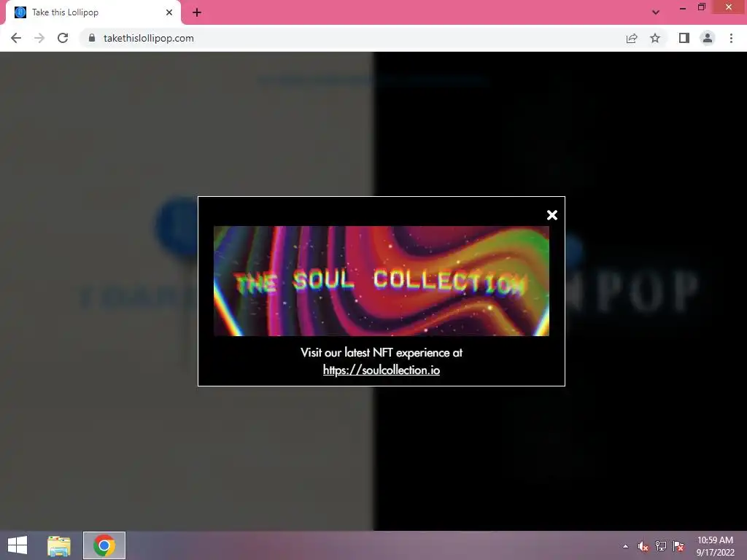The height and width of the screenshot is (560, 747).
Task: Open File Explorer from the taskbar
Action: click(59, 545)
